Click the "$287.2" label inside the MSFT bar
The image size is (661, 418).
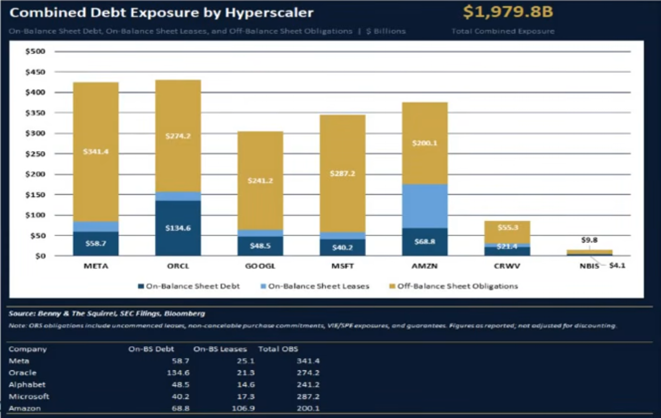(x=343, y=173)
